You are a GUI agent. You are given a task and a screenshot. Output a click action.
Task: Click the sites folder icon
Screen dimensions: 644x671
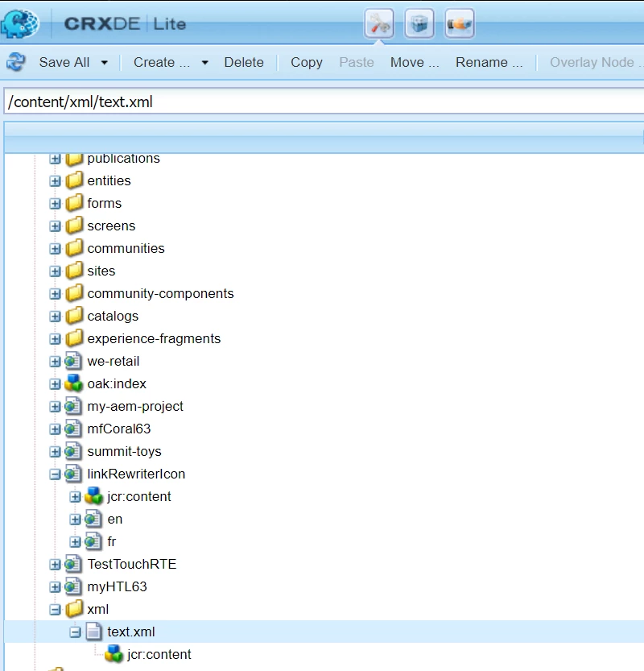coord(74,271)
